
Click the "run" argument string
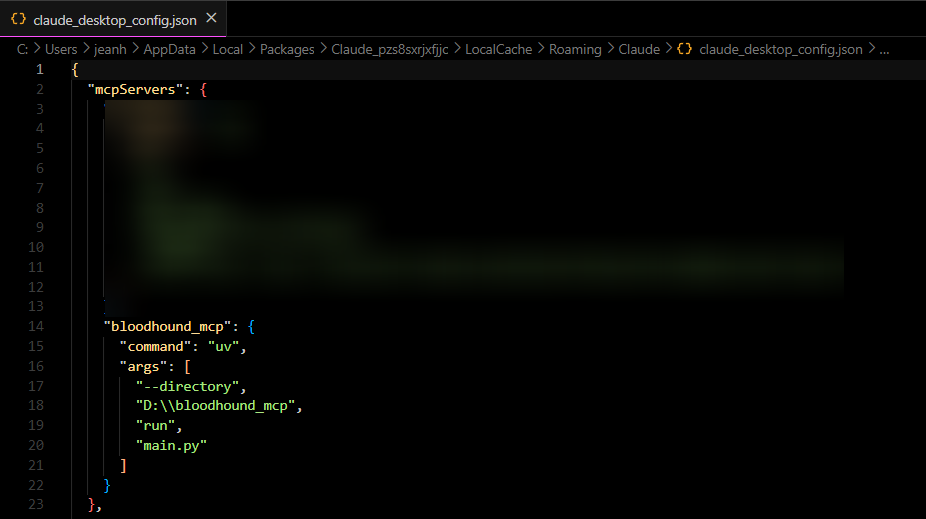(x=155, y=426)
